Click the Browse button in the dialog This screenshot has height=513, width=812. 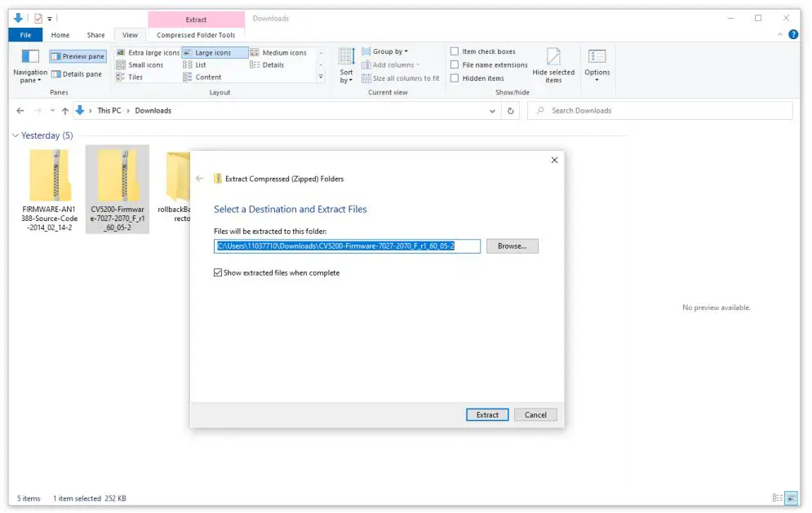pyautogui.click(x=512, y=245)
